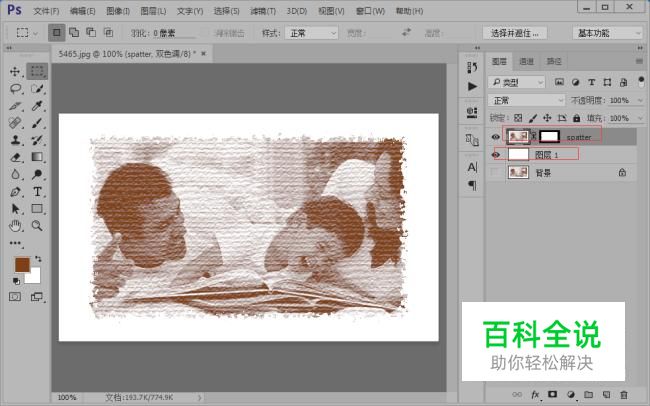The height and width of the screenshot is (406, 650).
Task: Select the Pen tool
Action: (15, 192)
